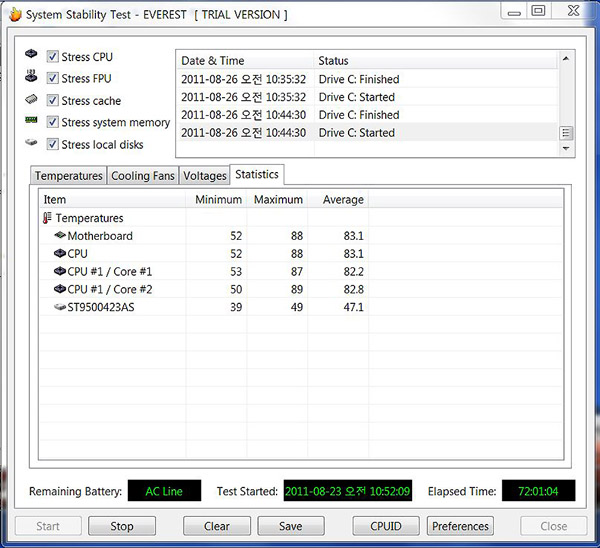
Task: Maximize the System Stability Test window
Action: click(538, 11)
